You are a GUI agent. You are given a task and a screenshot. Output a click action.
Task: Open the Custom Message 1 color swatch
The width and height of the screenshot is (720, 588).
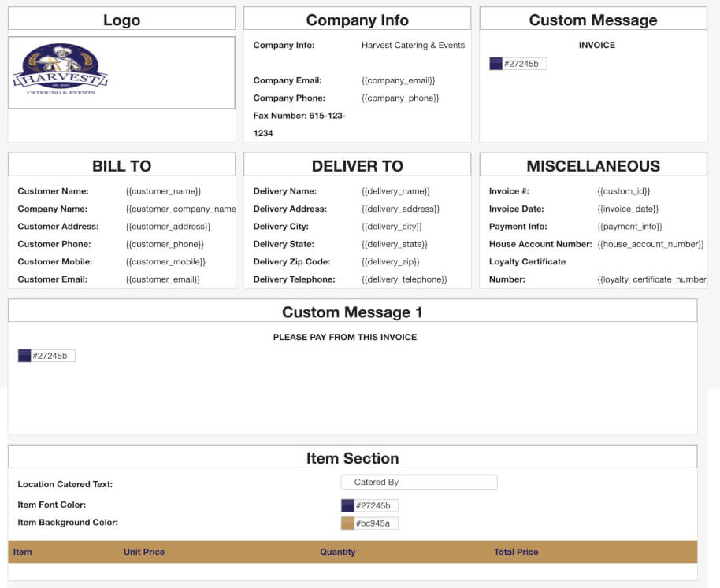tap(24, 356)
